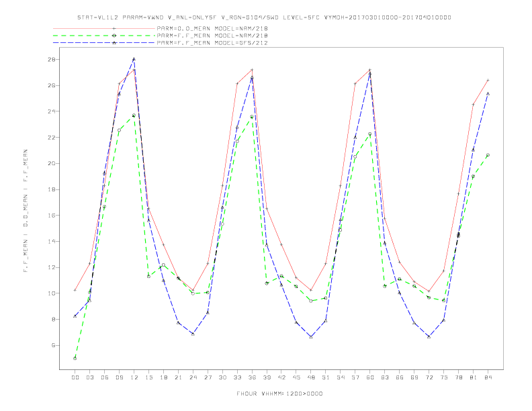Image resolution: width=532 pixels, height=411 pixels.
Task: Click the x-axis tick label 36
Action: pos(252,377)
